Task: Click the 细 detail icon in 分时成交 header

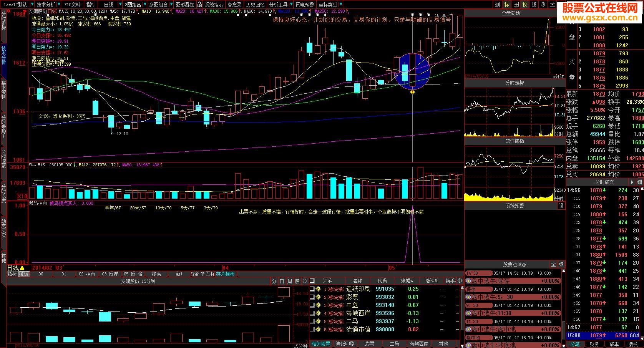Action: 639,182
